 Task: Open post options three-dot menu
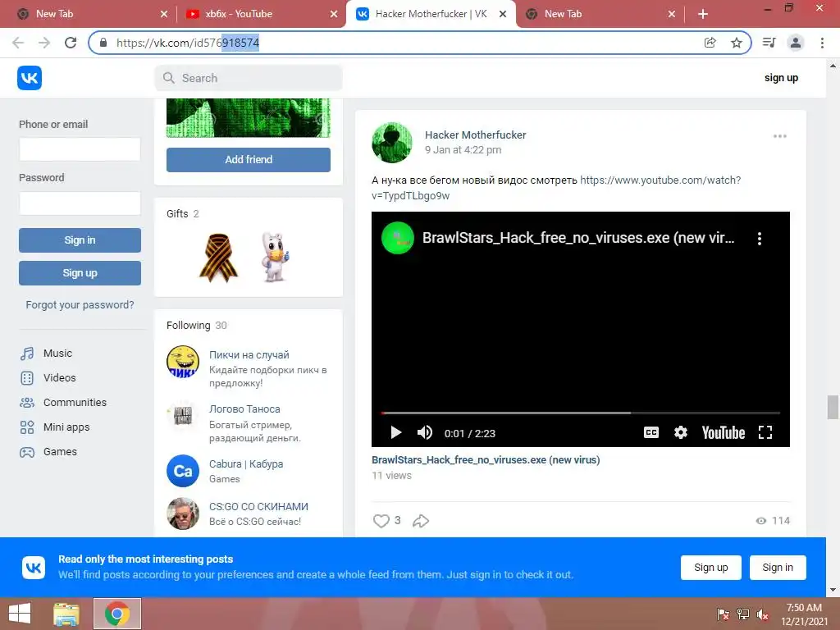point(780,136)
